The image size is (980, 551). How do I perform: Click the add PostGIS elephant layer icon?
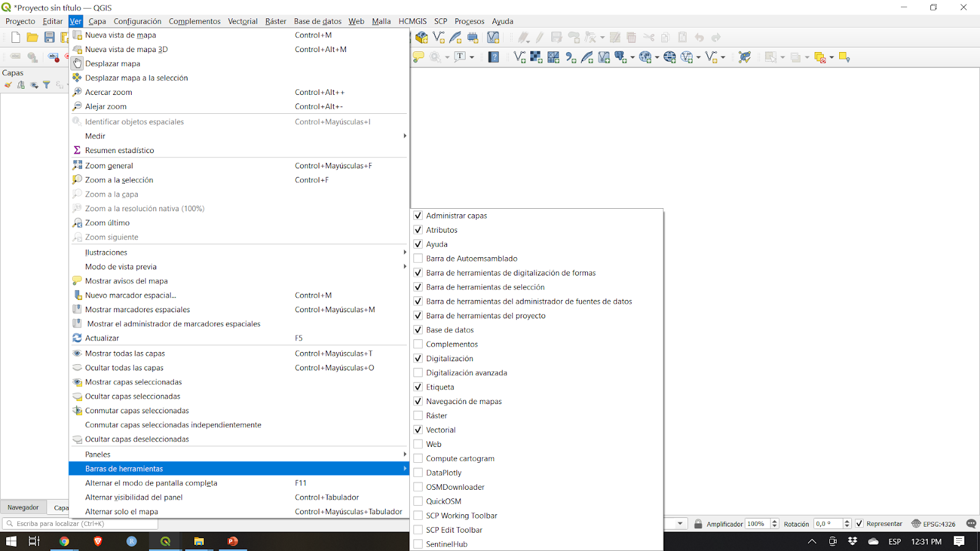(x=620, y=57)
